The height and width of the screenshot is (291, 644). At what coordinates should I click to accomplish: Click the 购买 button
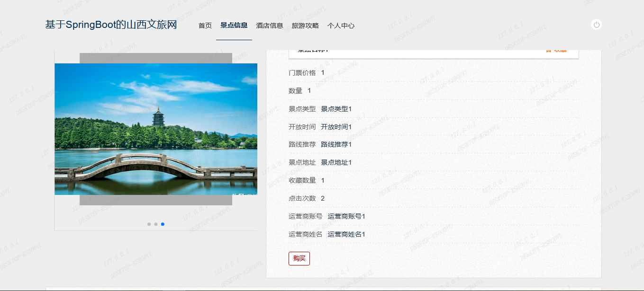(299, 258)
